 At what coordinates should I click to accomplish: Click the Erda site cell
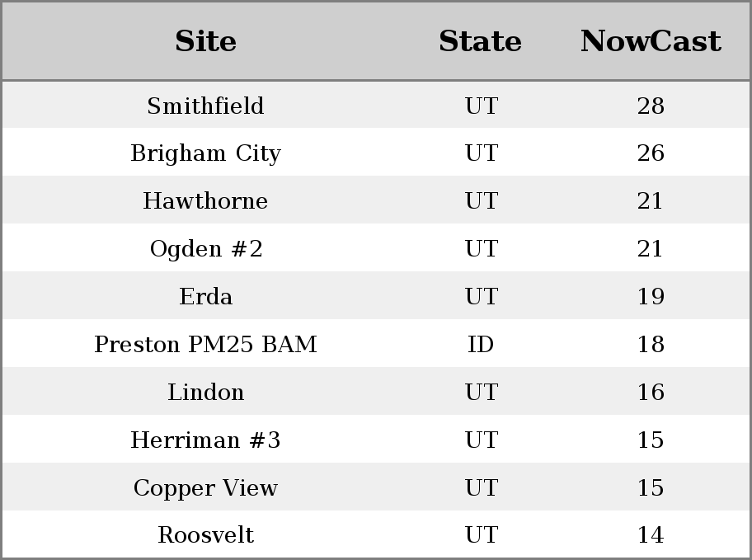[205, 297]
